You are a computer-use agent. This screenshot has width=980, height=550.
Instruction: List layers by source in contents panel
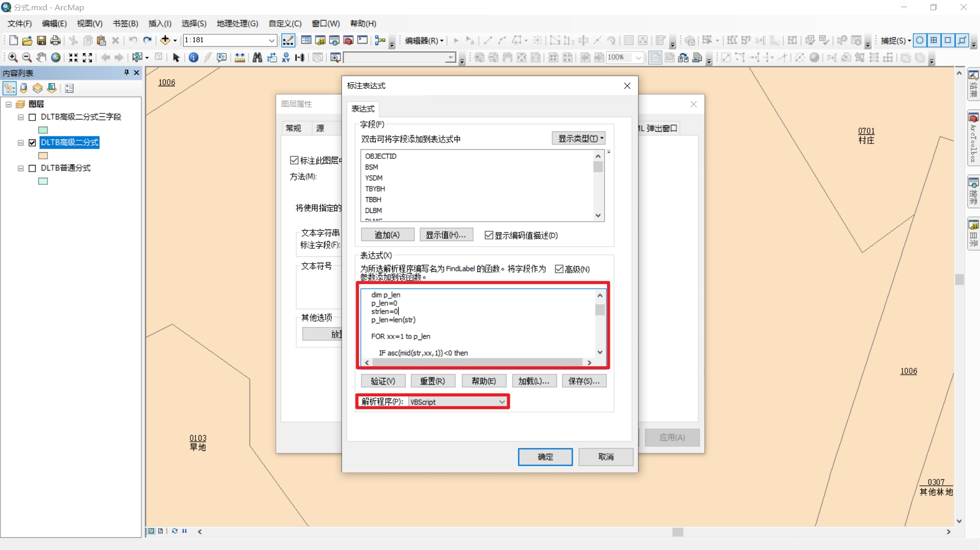[x=23, y=88]
